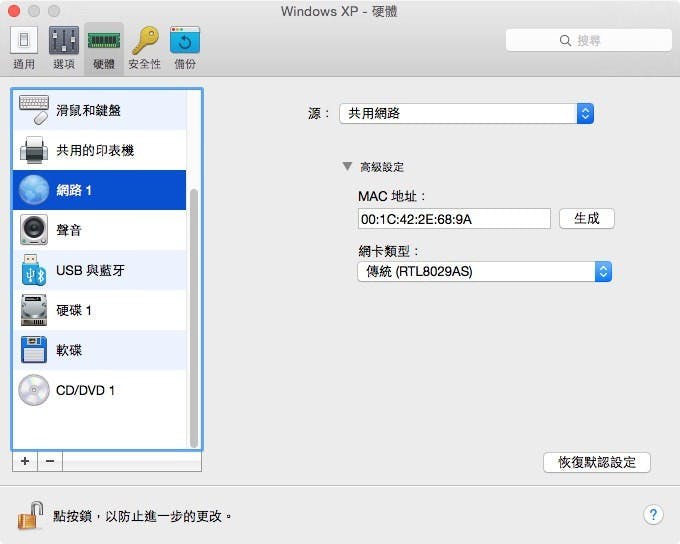
Task: Select CD/DVD 1 in the hardware list
Action: coord(99,390)
